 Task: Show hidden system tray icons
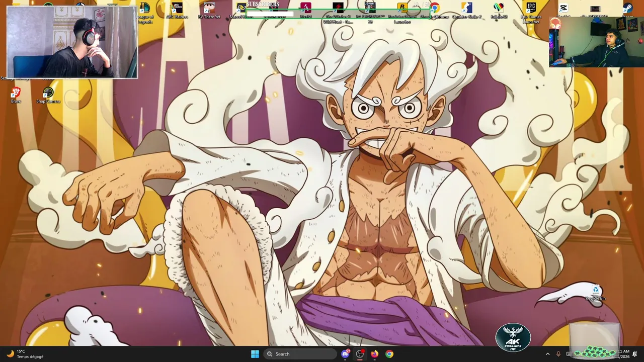pos(547,354)
